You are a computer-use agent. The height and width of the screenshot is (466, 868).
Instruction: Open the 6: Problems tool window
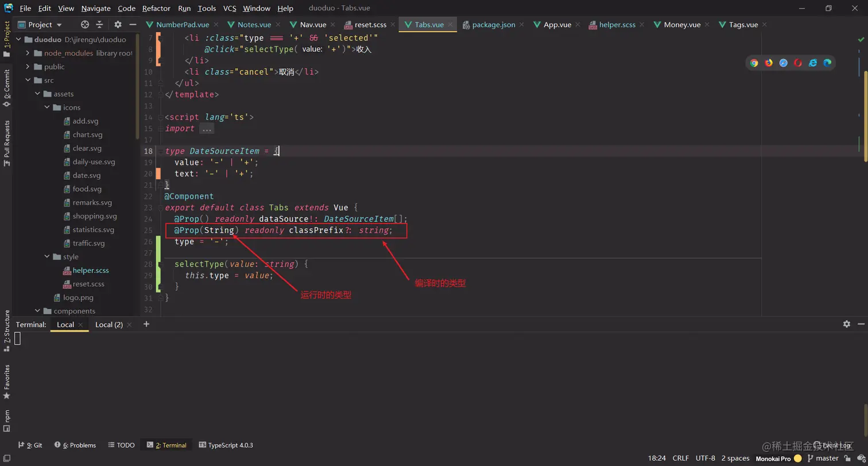click(x=75, y=445)
